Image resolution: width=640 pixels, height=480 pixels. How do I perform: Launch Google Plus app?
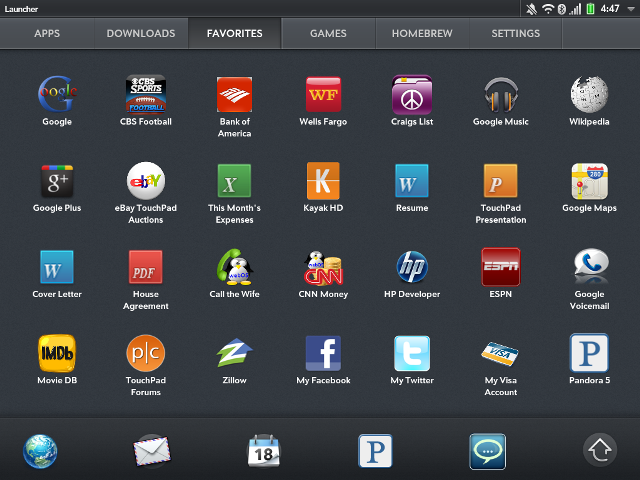click(x=57, y=181)
